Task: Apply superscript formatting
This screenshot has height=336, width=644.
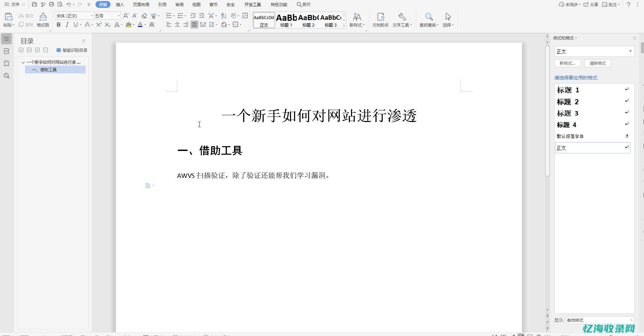Action: [x=99, y=25]
